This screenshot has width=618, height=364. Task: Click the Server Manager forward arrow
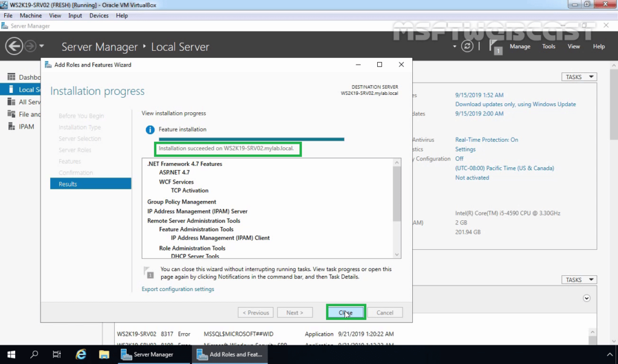[x=30, y=46]
